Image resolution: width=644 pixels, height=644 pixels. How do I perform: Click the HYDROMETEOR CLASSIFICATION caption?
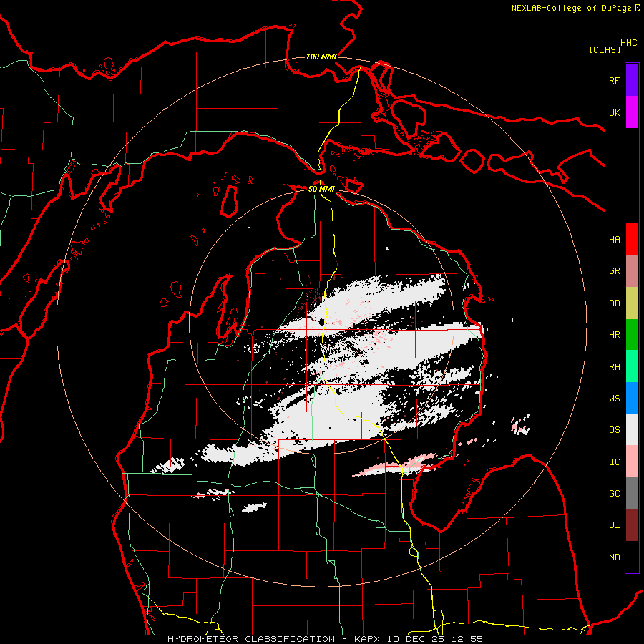tap(251, 639)
